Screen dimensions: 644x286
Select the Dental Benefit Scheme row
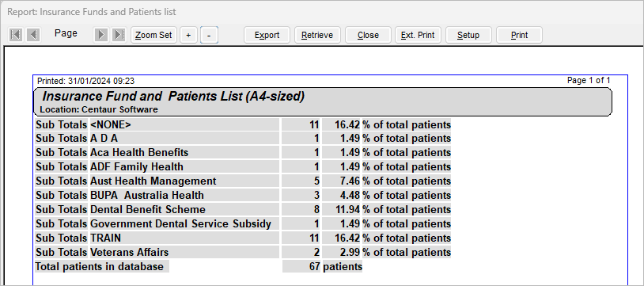(243, 209)
